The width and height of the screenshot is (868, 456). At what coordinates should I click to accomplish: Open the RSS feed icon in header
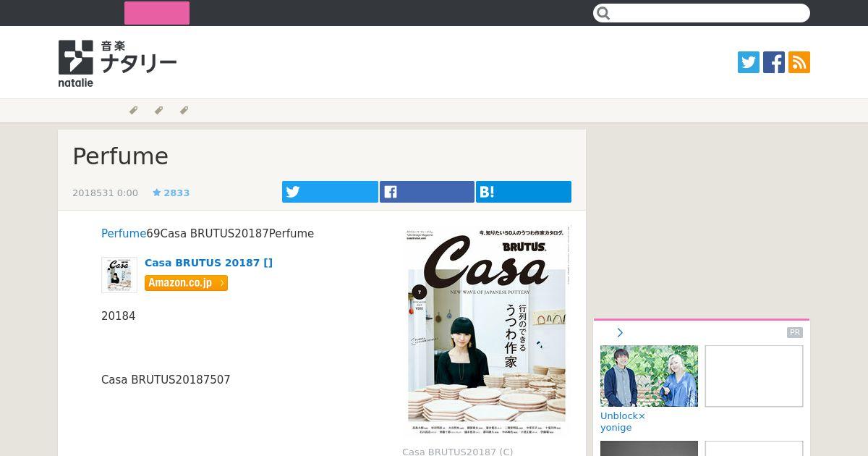pos(799,62)
